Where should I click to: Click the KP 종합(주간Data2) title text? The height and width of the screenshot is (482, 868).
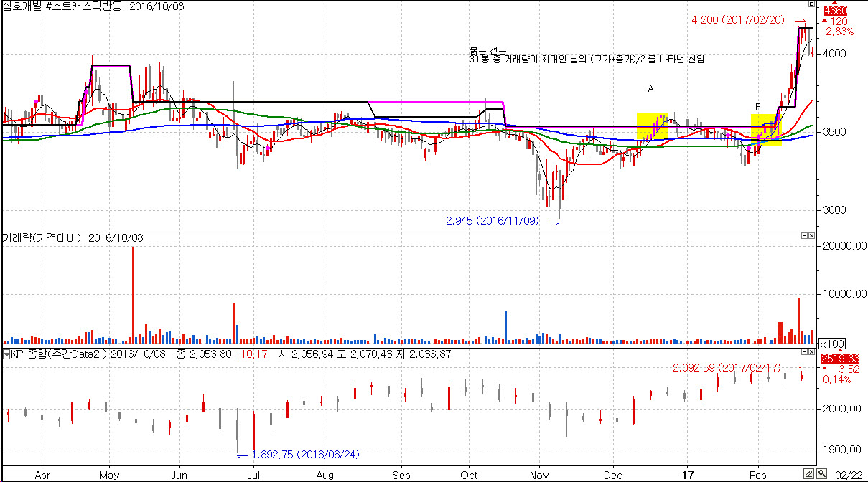(x=60, y=354)
